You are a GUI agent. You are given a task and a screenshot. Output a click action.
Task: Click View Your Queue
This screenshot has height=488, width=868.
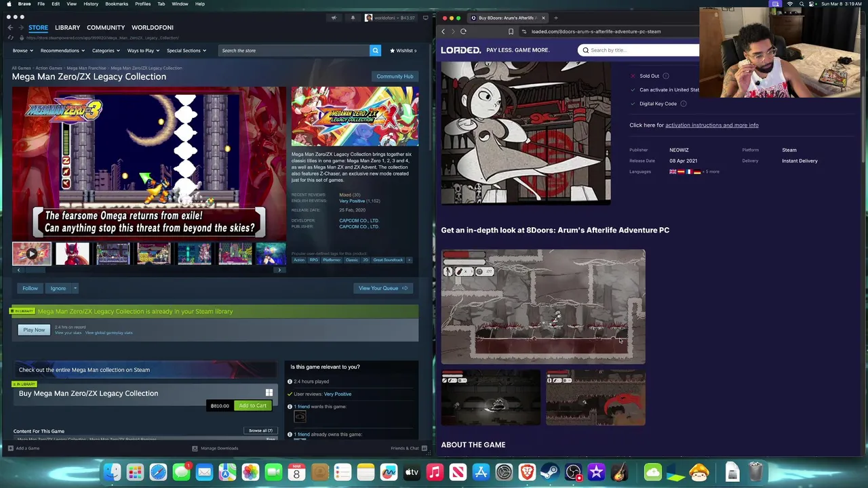tap(383, 288)
